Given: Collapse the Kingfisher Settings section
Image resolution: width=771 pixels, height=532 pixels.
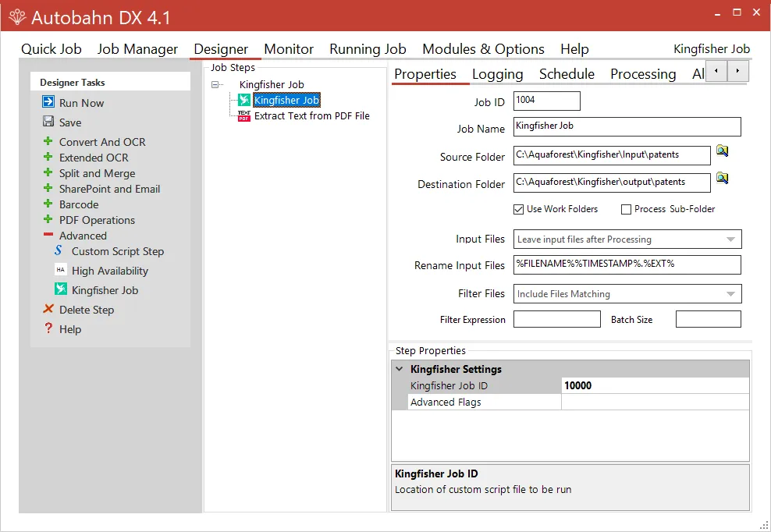Looking at the screenshot, I should click(x=400, y=369).
